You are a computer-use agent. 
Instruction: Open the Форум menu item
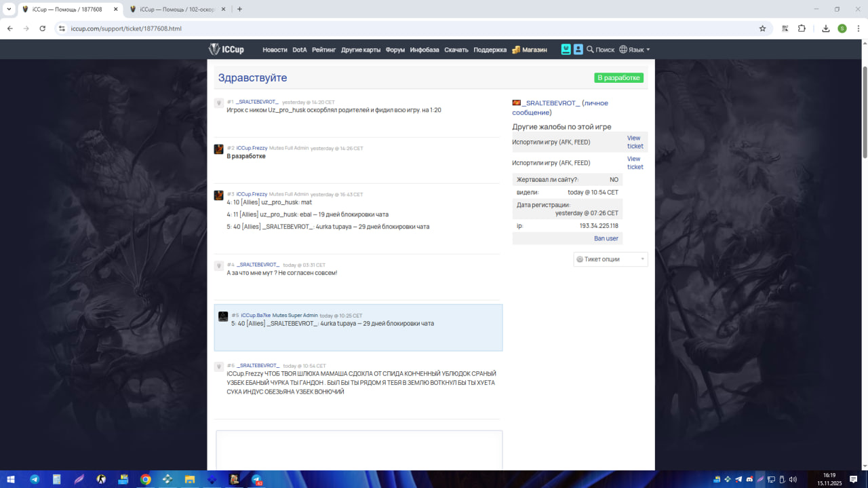395,50
